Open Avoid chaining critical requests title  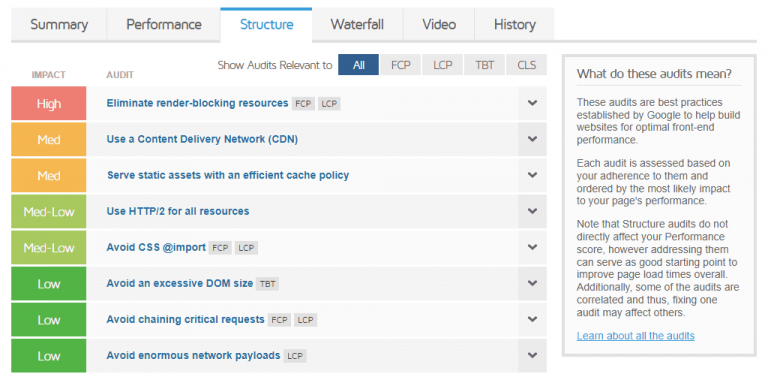186,319
